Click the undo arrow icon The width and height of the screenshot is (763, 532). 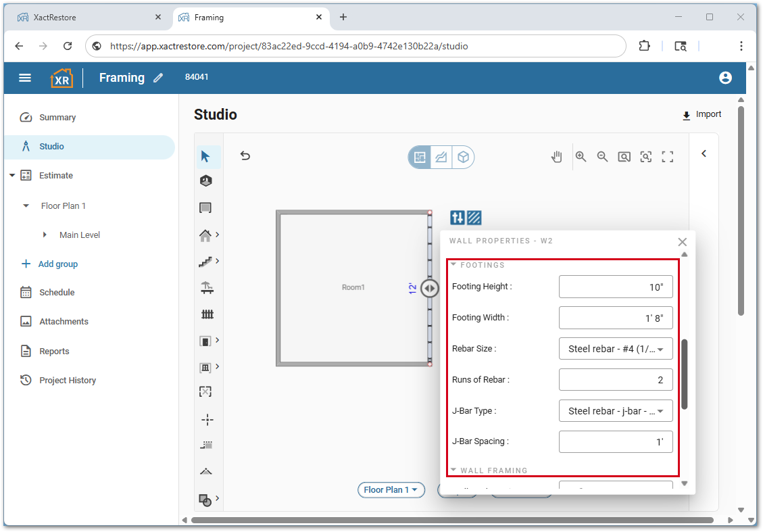tap(245, 156)
